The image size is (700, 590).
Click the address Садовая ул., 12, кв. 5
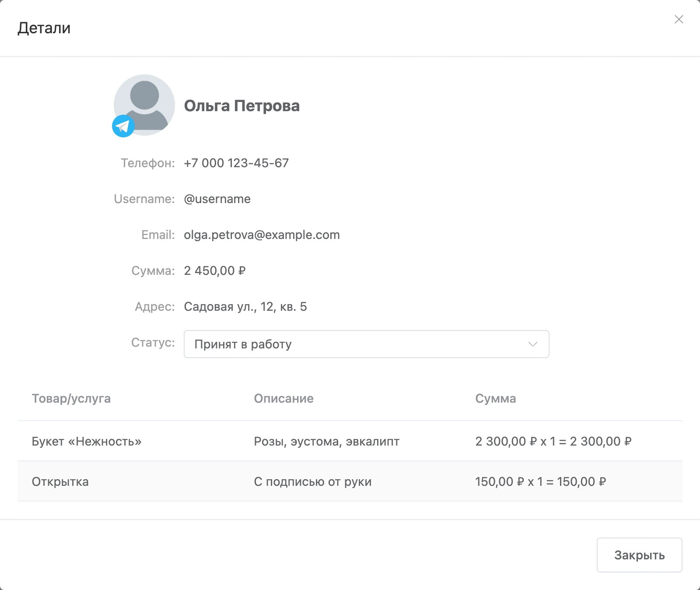click(245, 306)
